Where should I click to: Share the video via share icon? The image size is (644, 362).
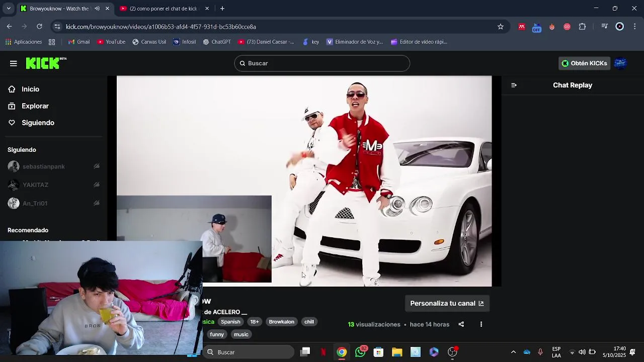(x=461, y=324)
